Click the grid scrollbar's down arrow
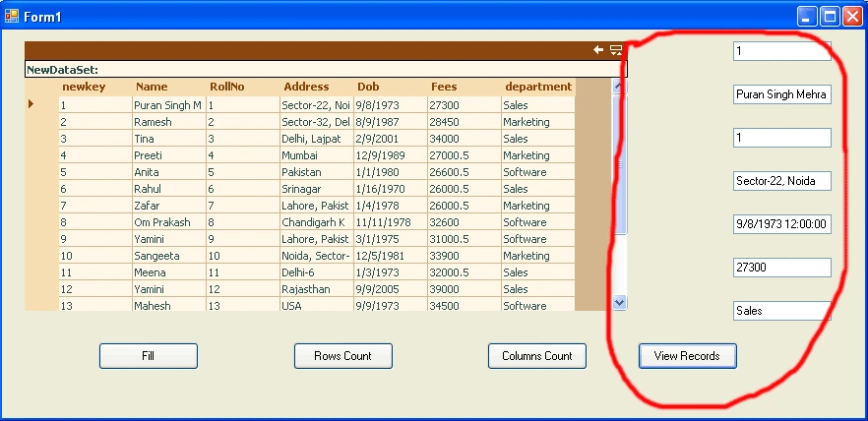The height and width of the screenshot is (421, 868). [619, 302]
